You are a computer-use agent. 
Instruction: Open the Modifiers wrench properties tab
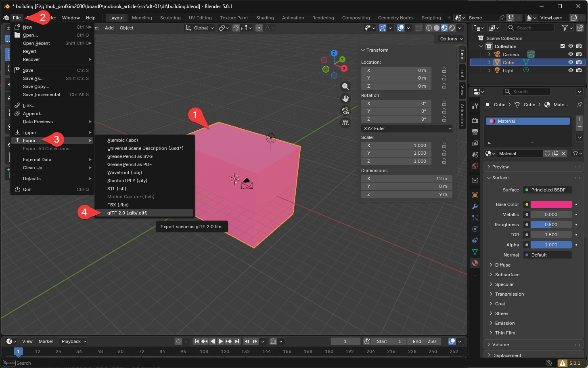tap(475, 206)
